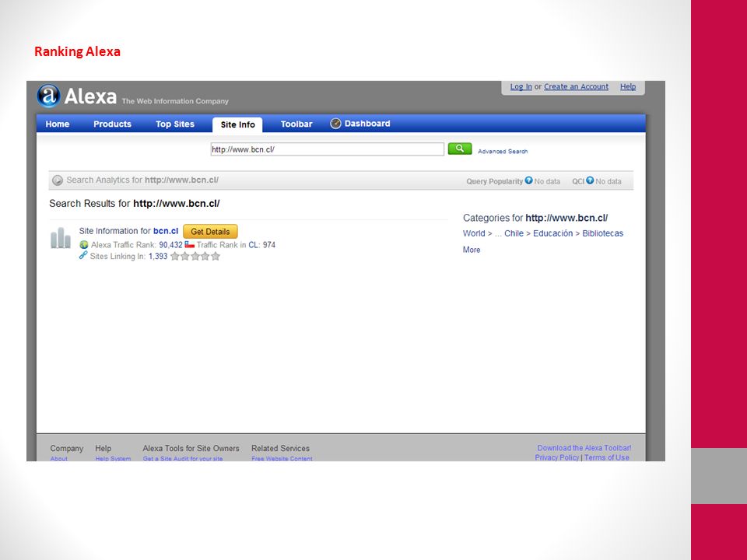
Task: Click the Educación category link
Action: tap(552, 233)
